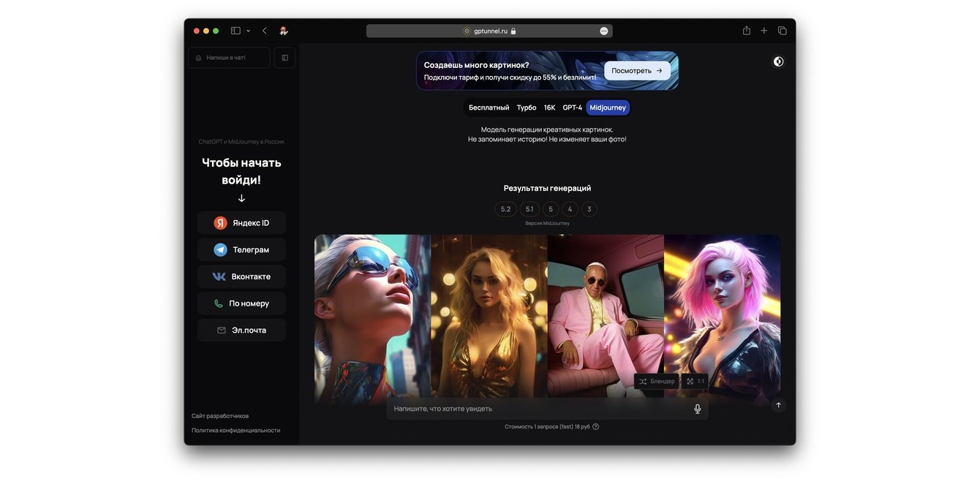980x481 pixels.
Task: Log in 'По номеру' phone option
Action: click(241, 303)
